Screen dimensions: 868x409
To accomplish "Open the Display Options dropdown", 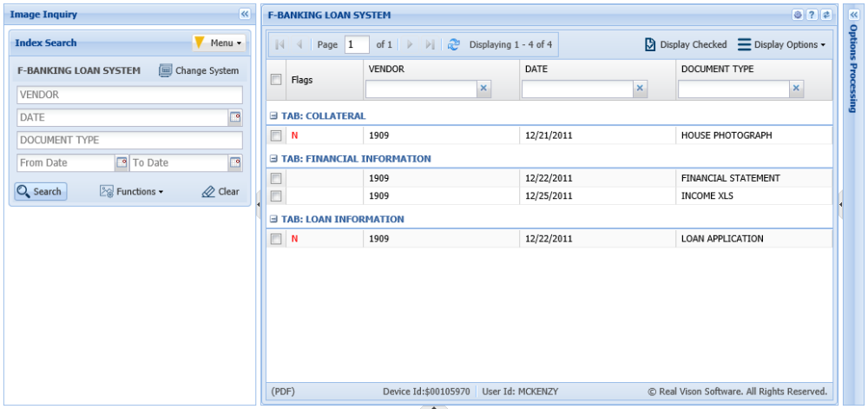I will click(782, 45).
